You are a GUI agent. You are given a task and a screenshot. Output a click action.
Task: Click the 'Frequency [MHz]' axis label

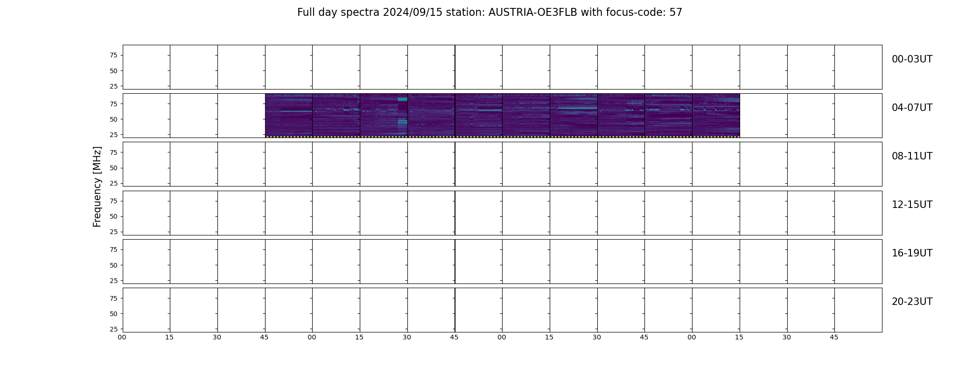click(97, 186)
